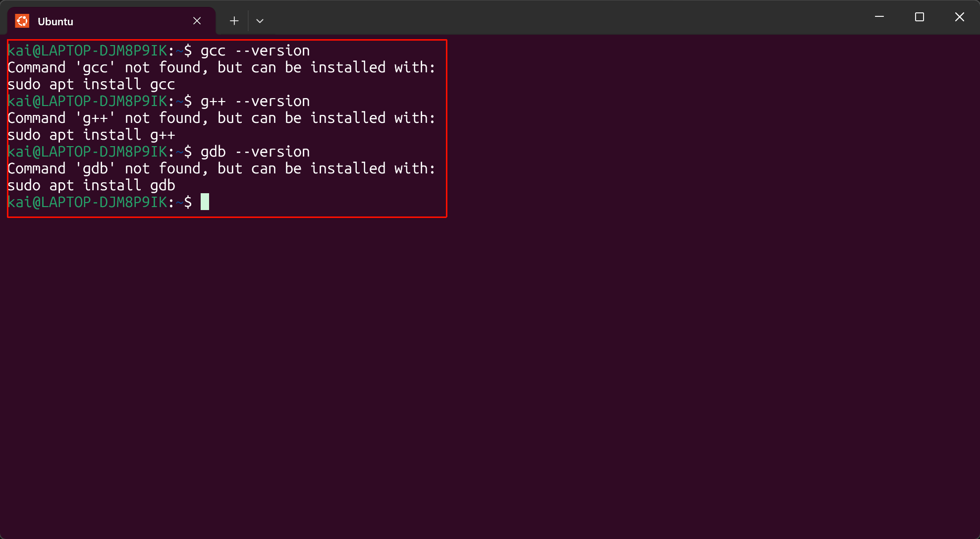Click the 'sudo apt install g++' line

92,135
